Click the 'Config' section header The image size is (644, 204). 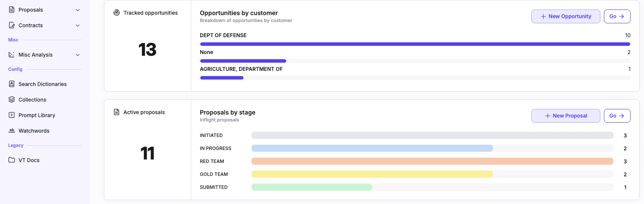click(x=15, y=69)
